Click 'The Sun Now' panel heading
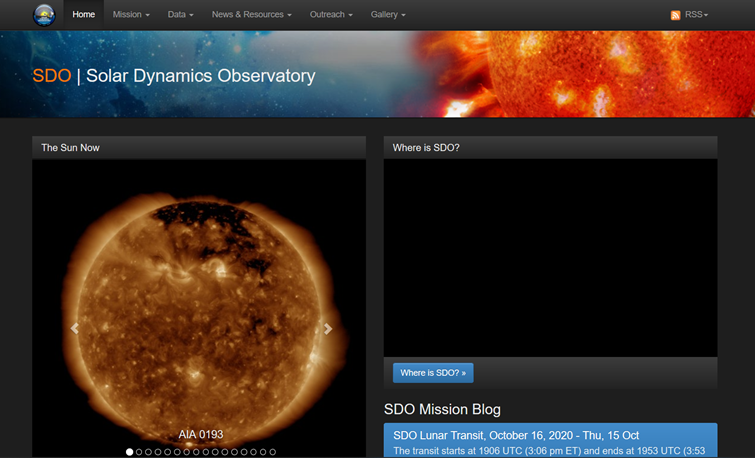 point(70,148)
